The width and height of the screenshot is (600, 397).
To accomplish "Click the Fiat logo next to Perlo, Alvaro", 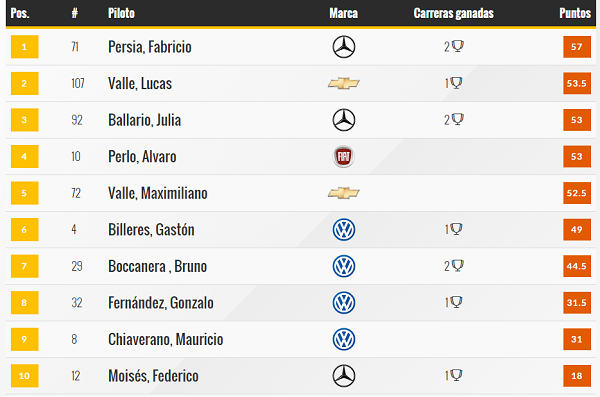I will (x=344, y=156).
